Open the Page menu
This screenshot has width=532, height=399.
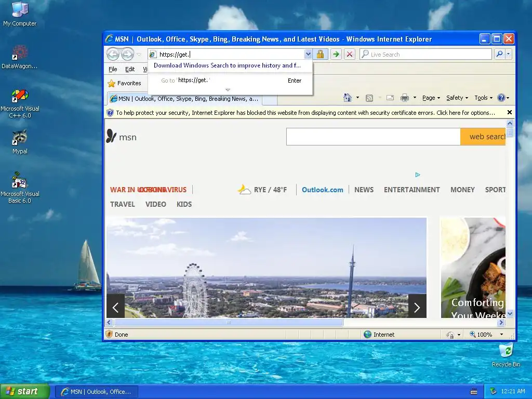coord(431,98)
